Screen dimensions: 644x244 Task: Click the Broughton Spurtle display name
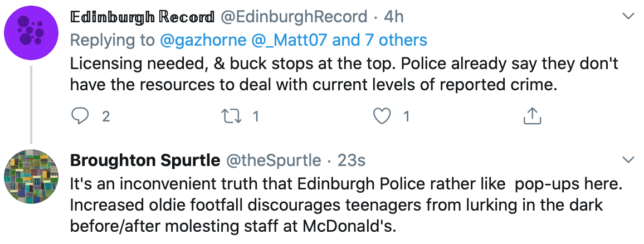[x=145, y=160]
